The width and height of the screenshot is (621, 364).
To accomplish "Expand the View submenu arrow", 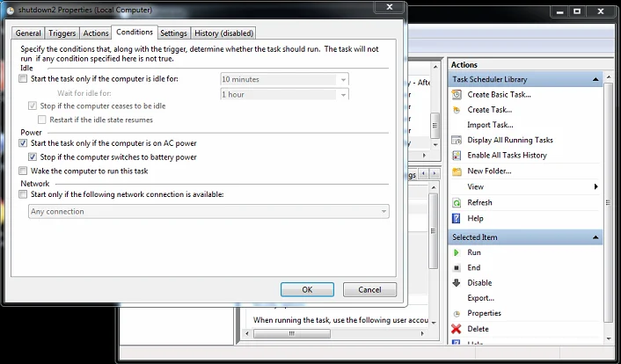I will tap(595, 186).
